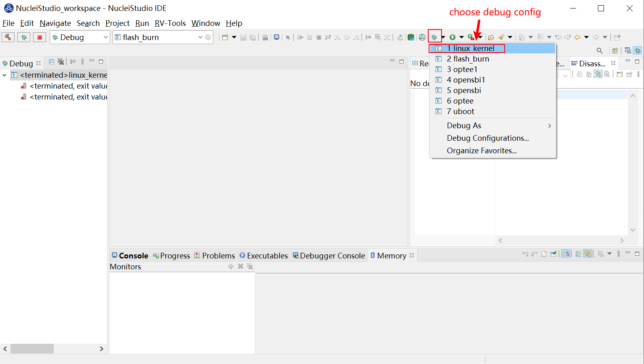Choose 7 uboot from debug list

tap(493, 111)
